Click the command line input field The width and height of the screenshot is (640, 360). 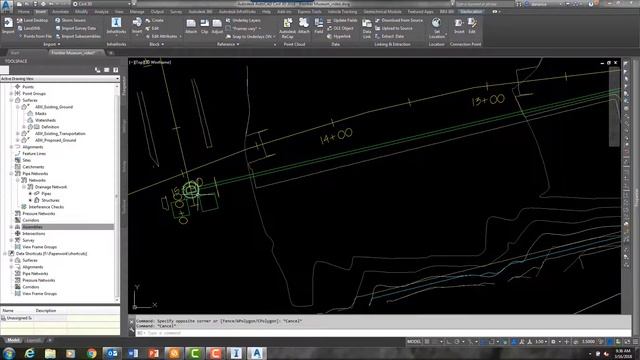(383, 333)
